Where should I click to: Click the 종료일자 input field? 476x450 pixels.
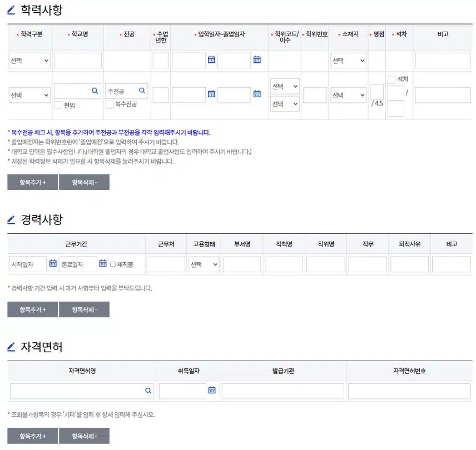point(78,264)
